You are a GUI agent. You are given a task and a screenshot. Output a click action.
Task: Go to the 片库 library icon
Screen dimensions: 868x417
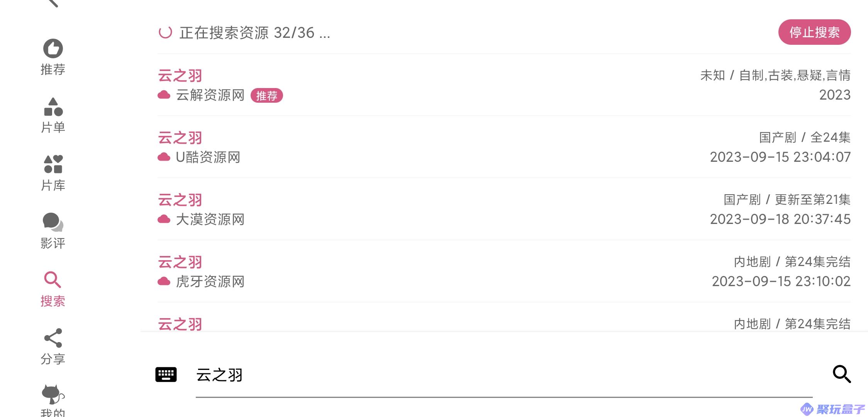[x=53, y=164]
